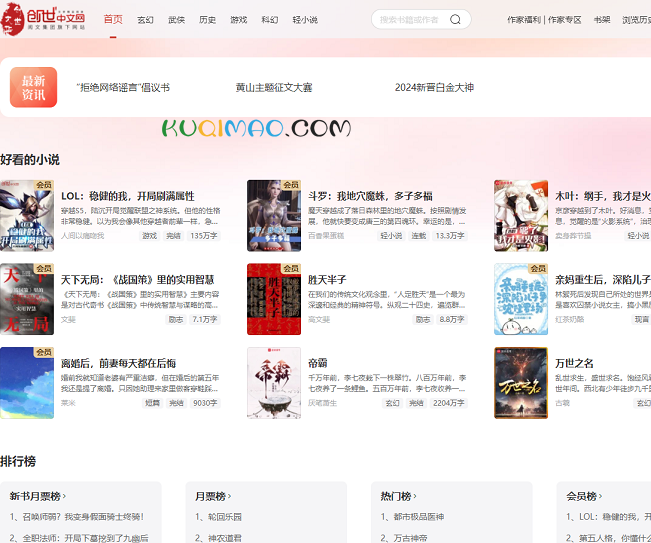Click the 帝霸 title
Image resolution: width=651 pixels, height=543 pixels.
[x=318, y=364]
